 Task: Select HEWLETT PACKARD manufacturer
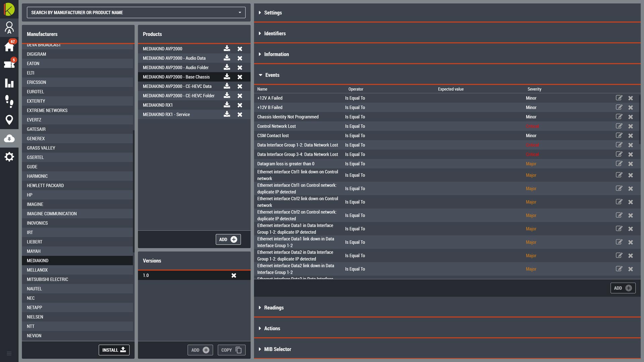(x=77, y=185)
